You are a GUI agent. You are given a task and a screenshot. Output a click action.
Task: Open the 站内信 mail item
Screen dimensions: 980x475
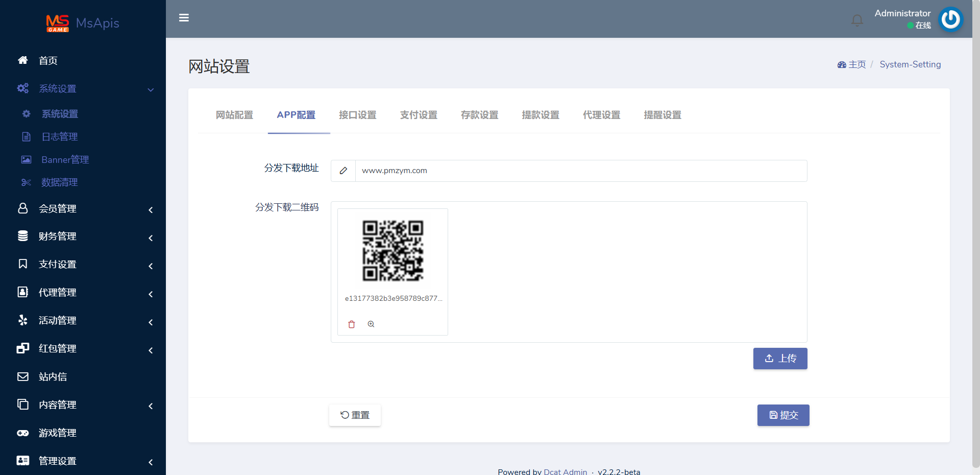(53, 377)
